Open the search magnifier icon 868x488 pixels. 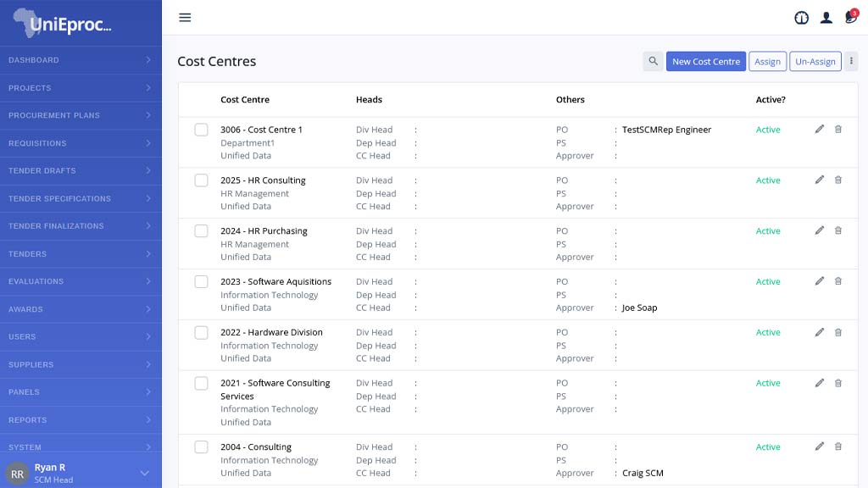click(x=653, y=61)
